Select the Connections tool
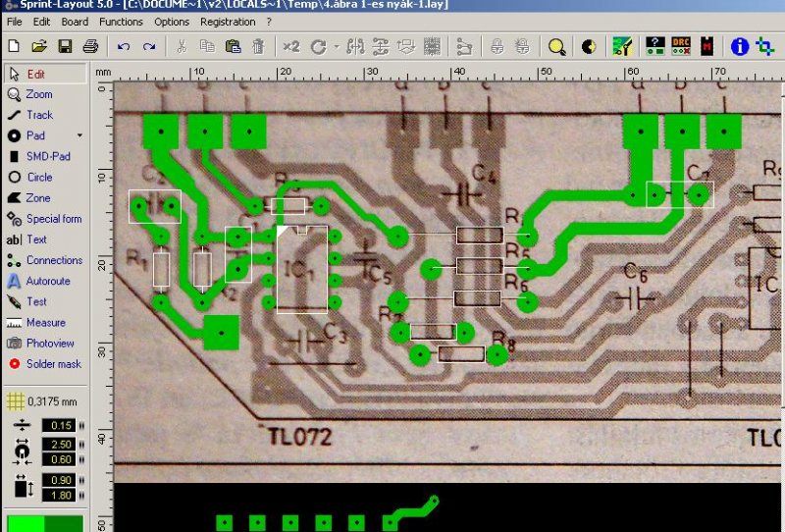This screenshot has width=785, height=532. pyautogui.click(x=45, y=260)
